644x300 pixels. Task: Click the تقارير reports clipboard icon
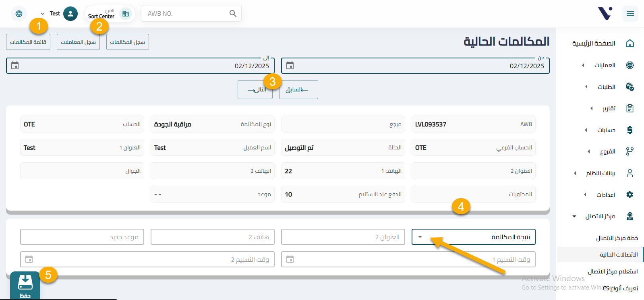tap(630, 108)
